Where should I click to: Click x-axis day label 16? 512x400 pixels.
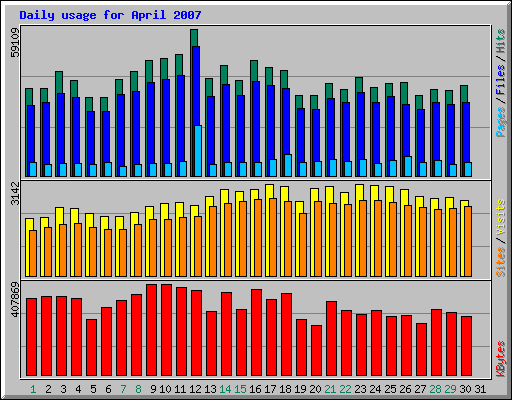[255, 389]
